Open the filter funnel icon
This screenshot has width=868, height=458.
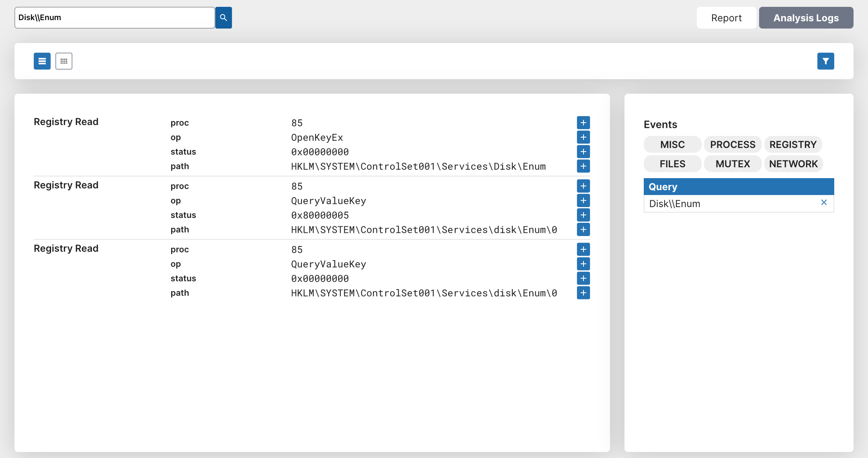click(x=825, y=61)
